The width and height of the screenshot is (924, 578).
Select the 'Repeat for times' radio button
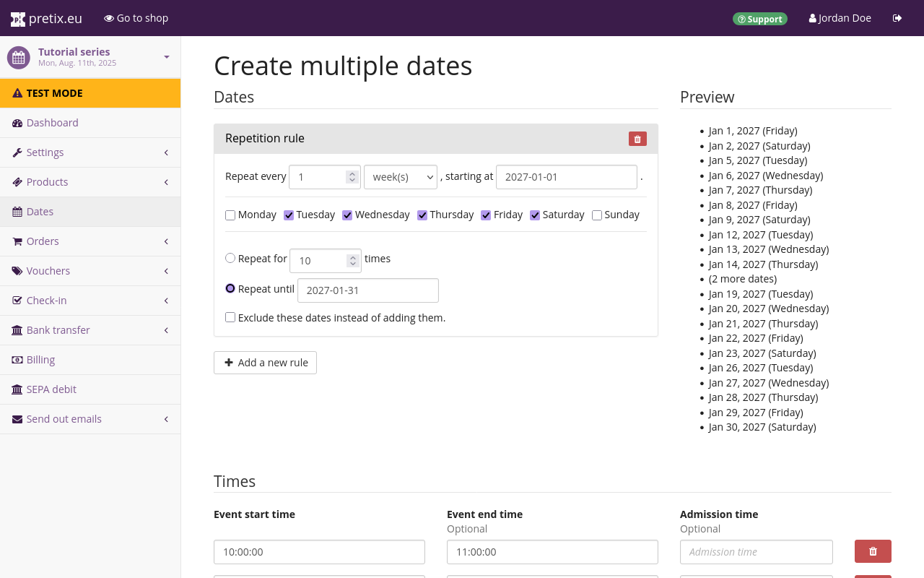pyautogui.click(x=230, y=257)
